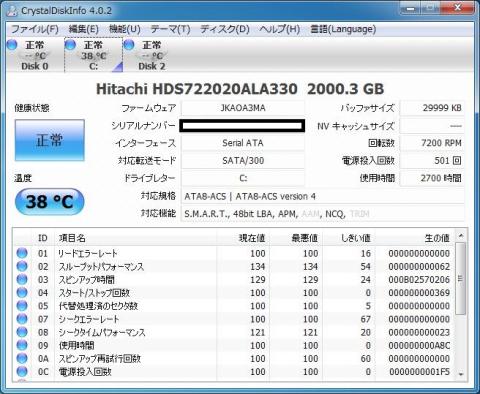Select row text スタート/ストップ回数

click(x=94, y=293)
